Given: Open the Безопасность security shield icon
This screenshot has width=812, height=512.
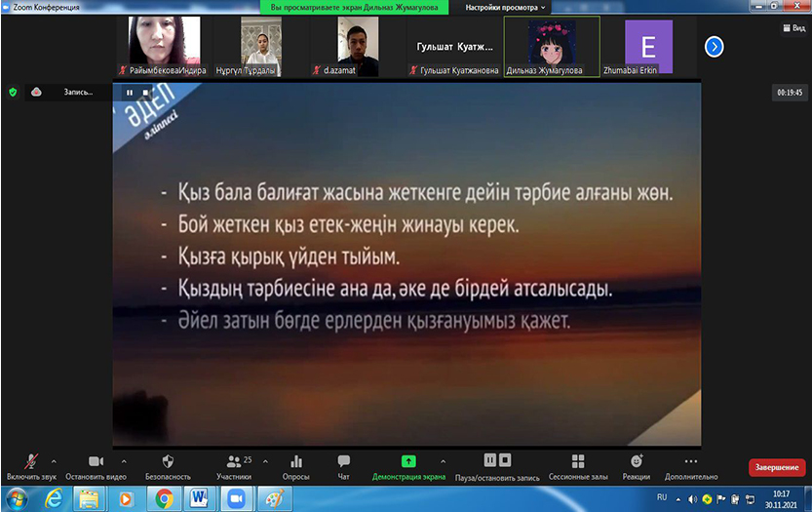Looking at the screenshot, I should pyautogui.click(x=168, y=461).
